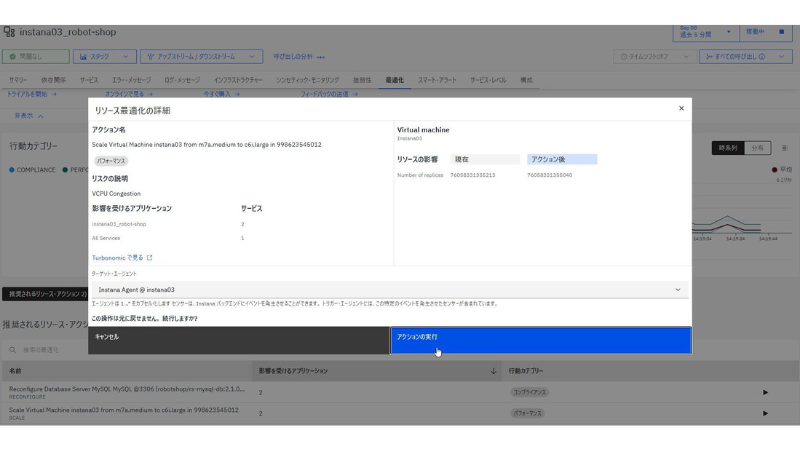Image resolution: width=800 pixels, height=450 pixels.
Task: Open the 過去 5 分間 time range dropdown
Action: [705, 32]
